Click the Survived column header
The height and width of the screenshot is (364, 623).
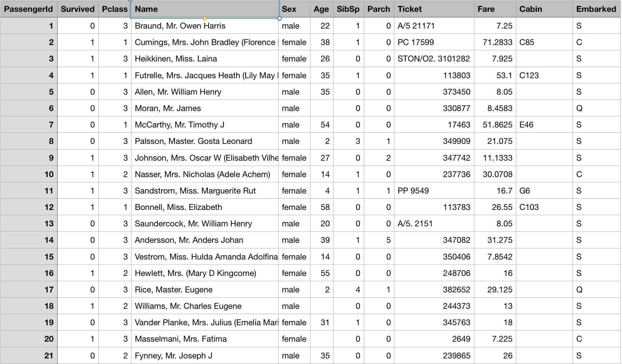(78, 9)
